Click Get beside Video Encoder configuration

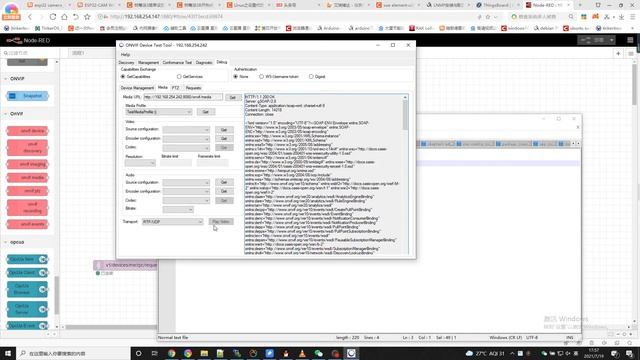[224, 139]
